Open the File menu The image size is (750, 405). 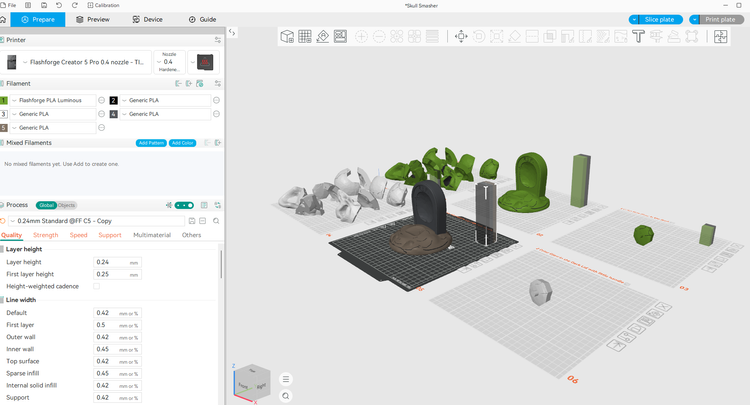(9, 5)
